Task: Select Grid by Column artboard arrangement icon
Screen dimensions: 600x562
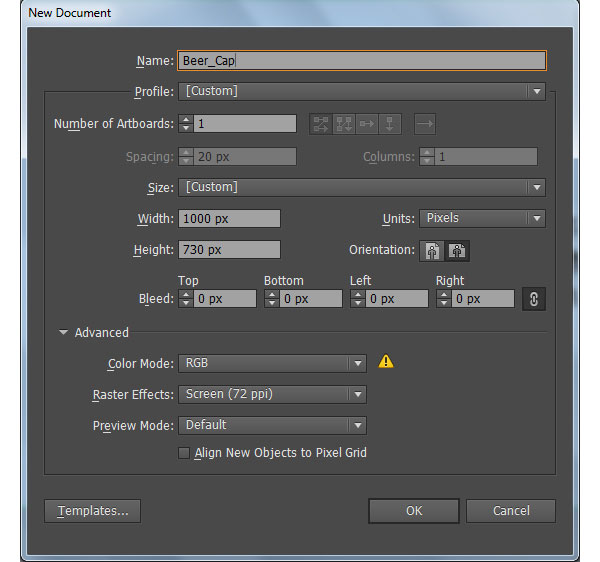Action: [x=344, y=124]
